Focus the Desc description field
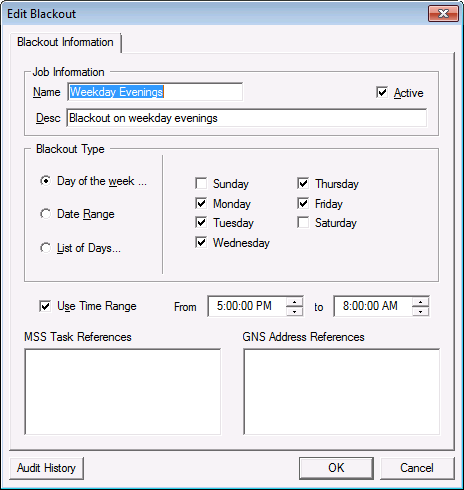The width and height of the screenshot is (464, 490). (x=247, y=118)
